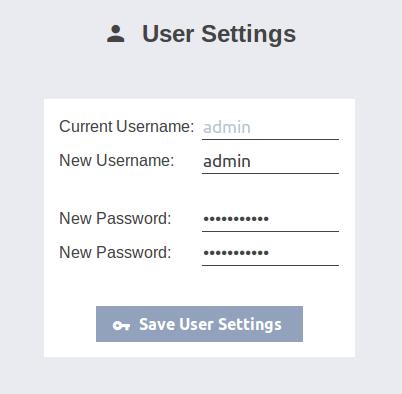Save User Settings
402x394 pixels.
coord(199,324)
